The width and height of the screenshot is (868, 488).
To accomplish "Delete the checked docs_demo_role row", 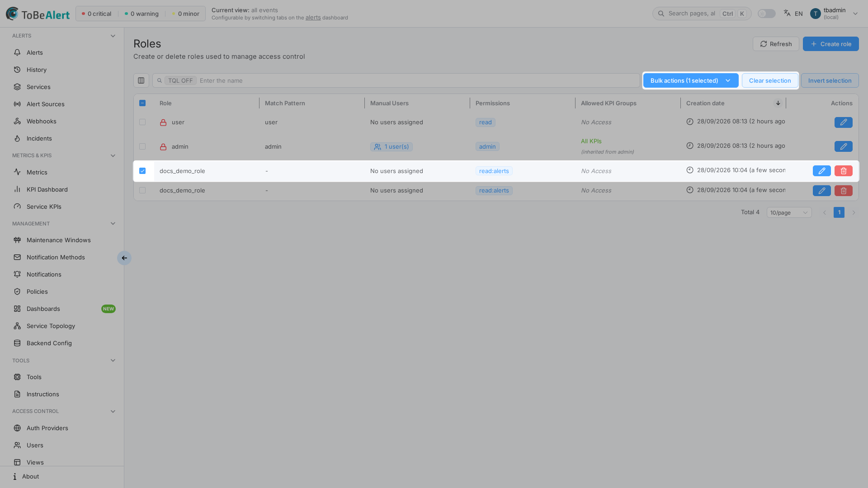I will (843, 171).
